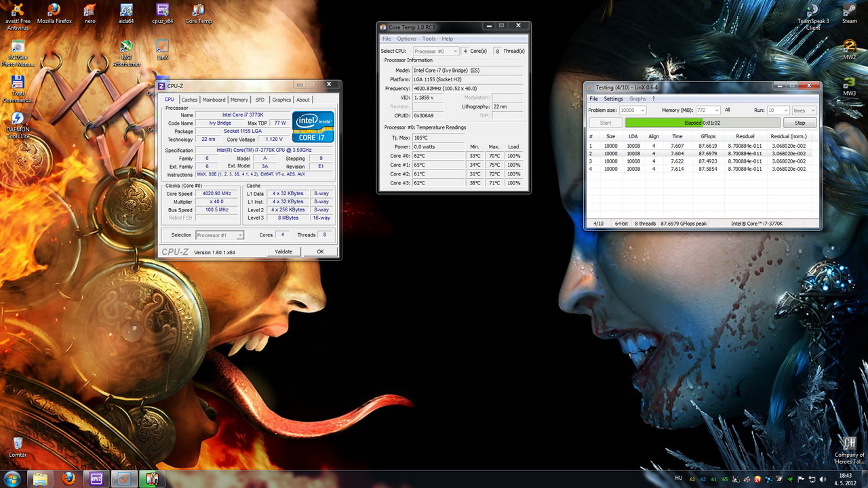Open the SPD tab in CPU-Z
Image resolution: width=868 pixels, height=488 pixels.
tap(260, 100)
